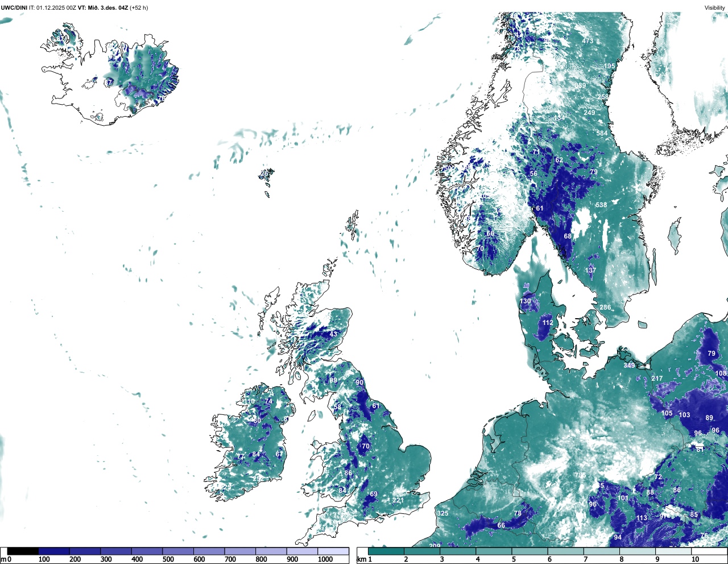This screenshot has width=728, height=564.
Task: Click the pale 9–10 km legend swatch
Action: pos(675,551)
